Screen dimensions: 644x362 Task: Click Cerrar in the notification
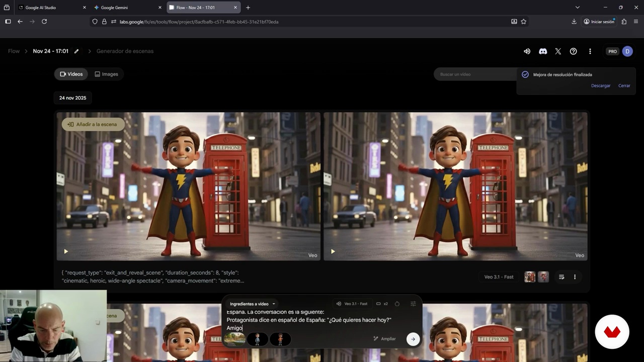pos(624,85)
